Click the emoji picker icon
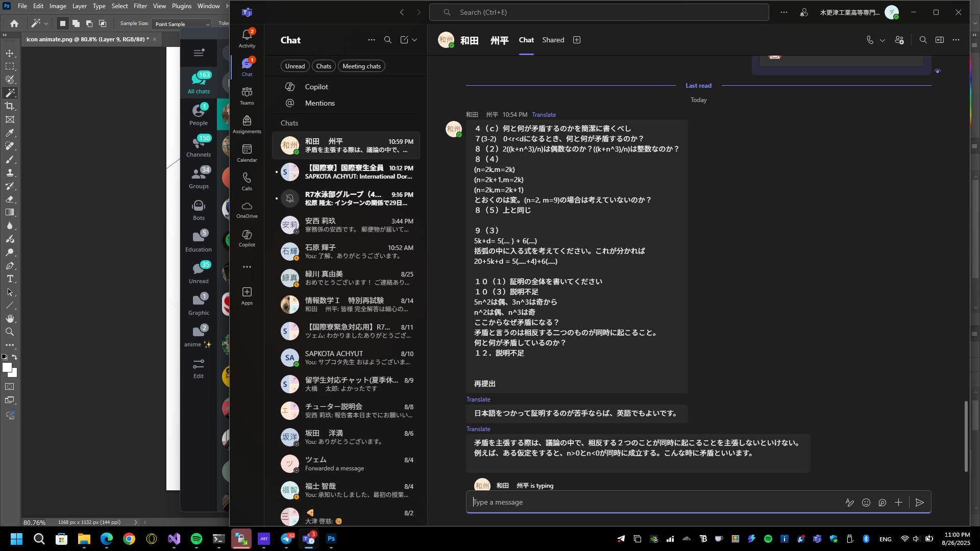The width and height of the screenshot is (980, 551). tap(866, 503)
